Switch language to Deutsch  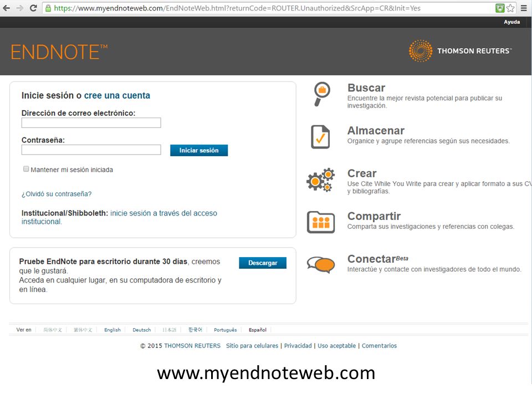coord(141,330)
